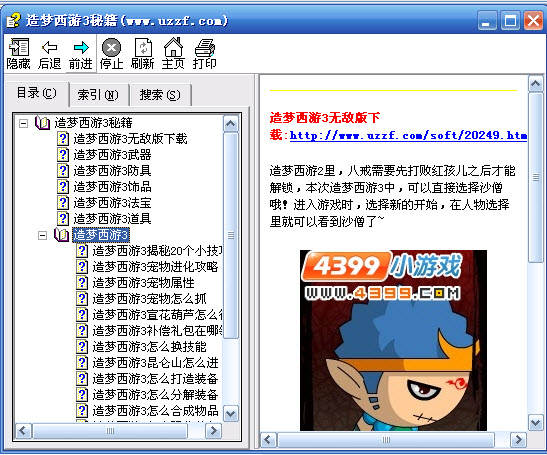This screenshot has height=455, width=547.
Task: Click question icon beside 造梦西游3武器
Action: [x=63, y=155]
